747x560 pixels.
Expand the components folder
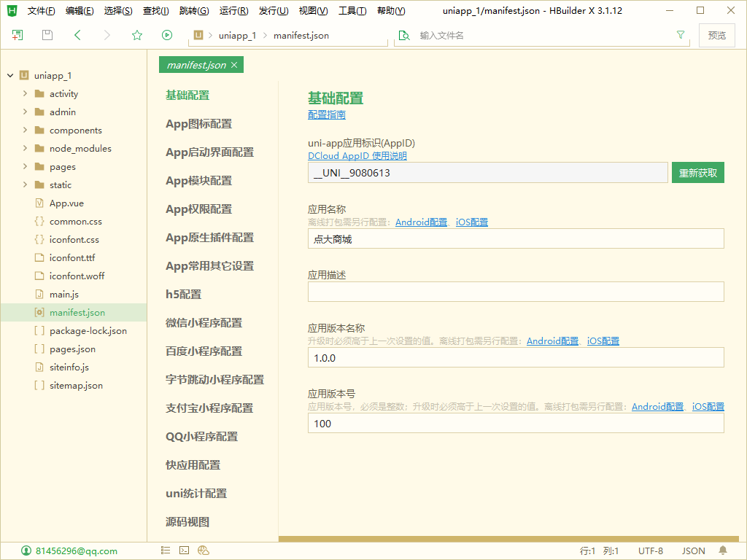click(x=26, y=131)
